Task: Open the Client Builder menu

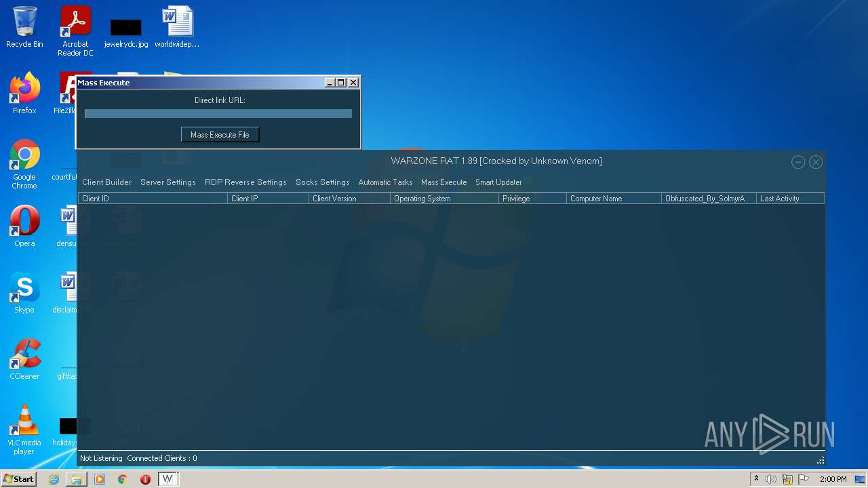Action: 106,182
